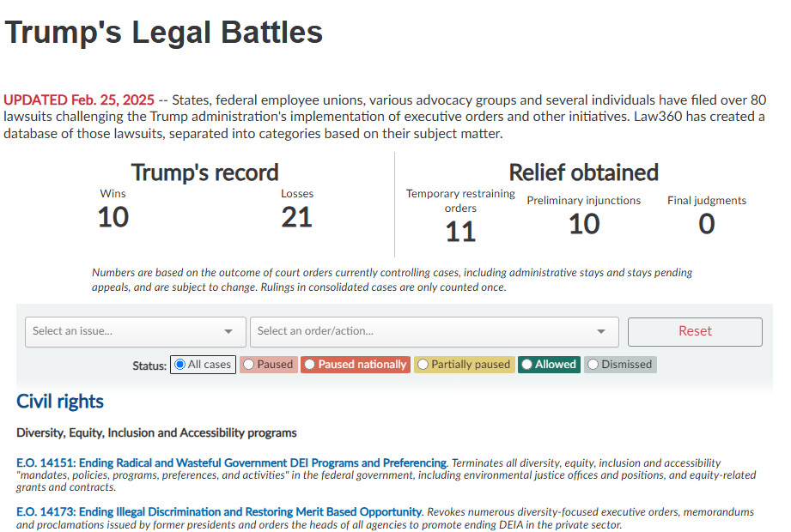Click the 'Relief obtained' heading

pyautogui.click(x=584, y=172)
